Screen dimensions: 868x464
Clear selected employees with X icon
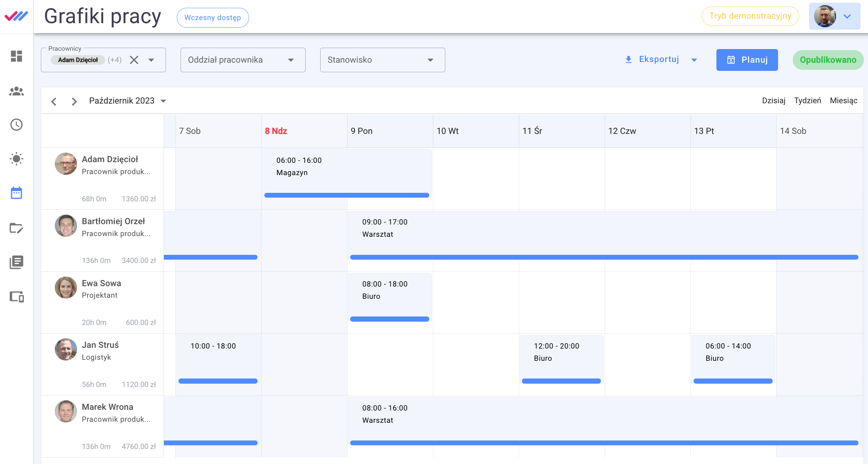pyautogui.click(x=134, y=60)
